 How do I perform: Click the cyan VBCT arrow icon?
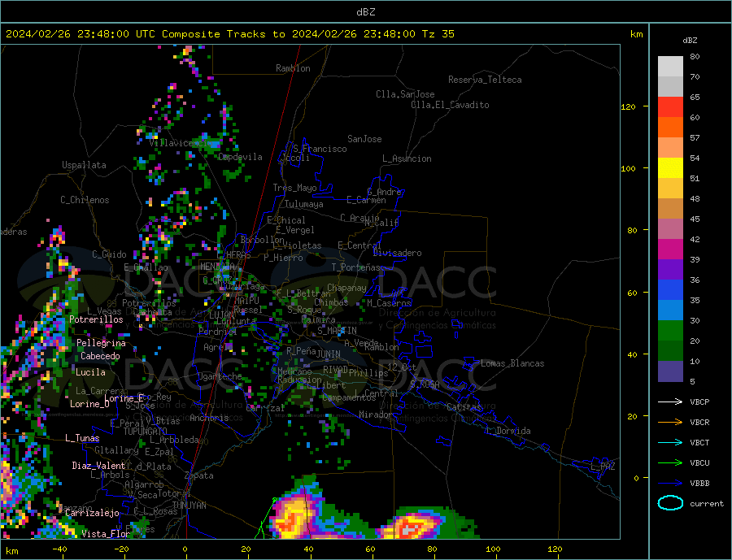pos(670,442)
